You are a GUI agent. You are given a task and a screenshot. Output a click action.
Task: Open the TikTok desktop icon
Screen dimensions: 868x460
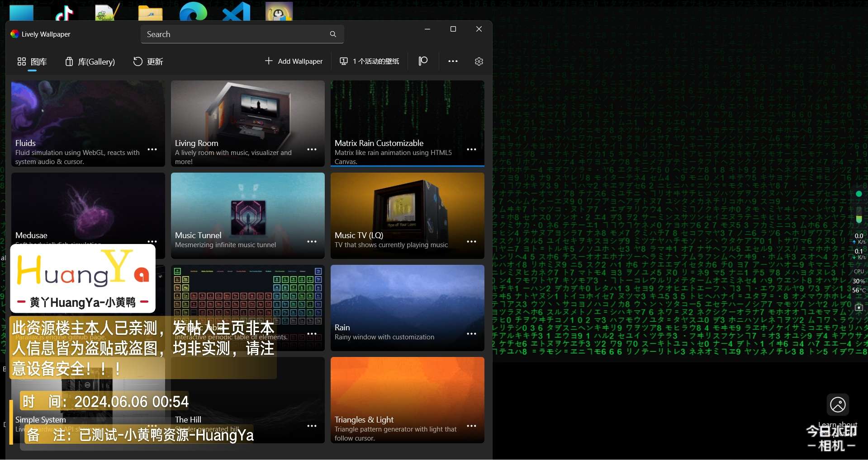(64, 13)
